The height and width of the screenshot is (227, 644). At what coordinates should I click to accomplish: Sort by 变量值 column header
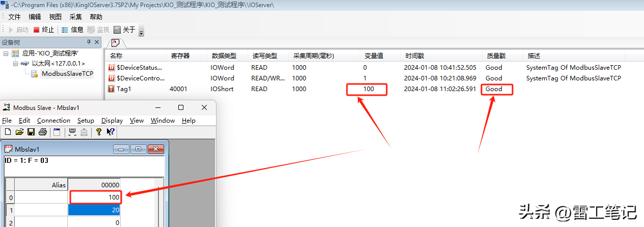click(374, 55)
